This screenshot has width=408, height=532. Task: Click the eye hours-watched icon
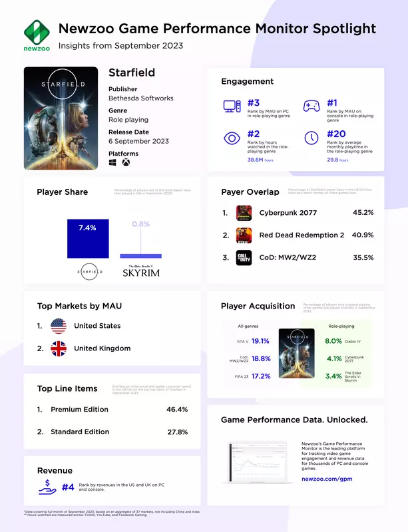[232, 138]
